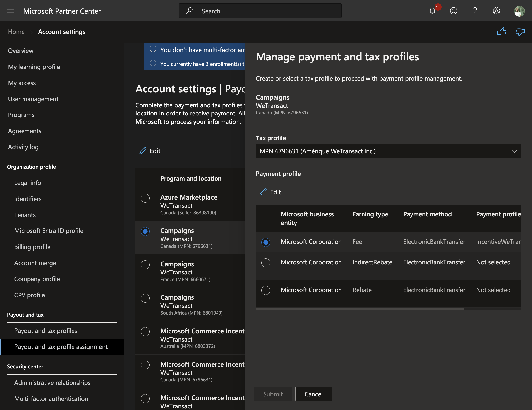Image resolution: width=532 pixels, height=410 pixels.
Task: Open Programs in the sidebar
Action: coord(21,115)
